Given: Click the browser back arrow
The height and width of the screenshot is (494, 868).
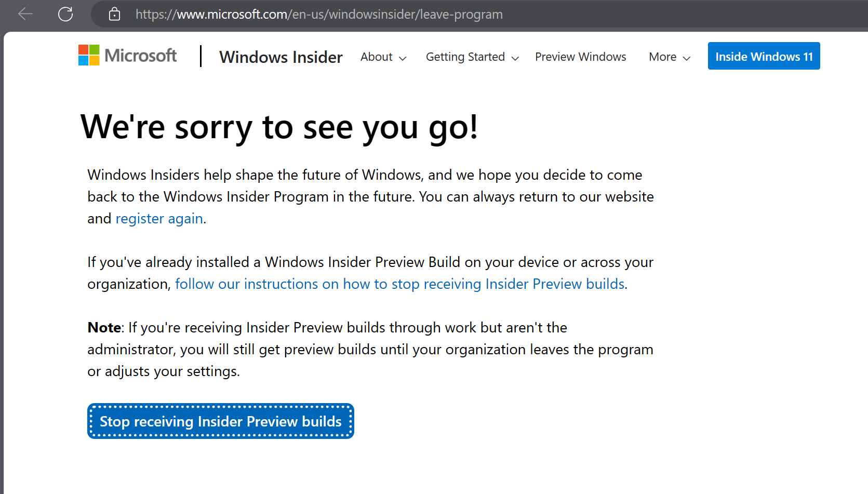Looking at the screenshot, I should click(x=24, y=14).
